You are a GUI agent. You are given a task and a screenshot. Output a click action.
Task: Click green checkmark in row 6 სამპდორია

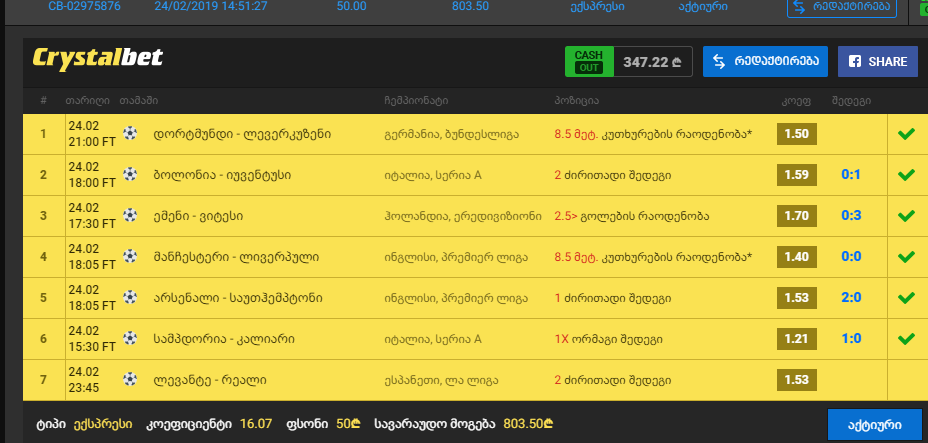coord(906,339)
